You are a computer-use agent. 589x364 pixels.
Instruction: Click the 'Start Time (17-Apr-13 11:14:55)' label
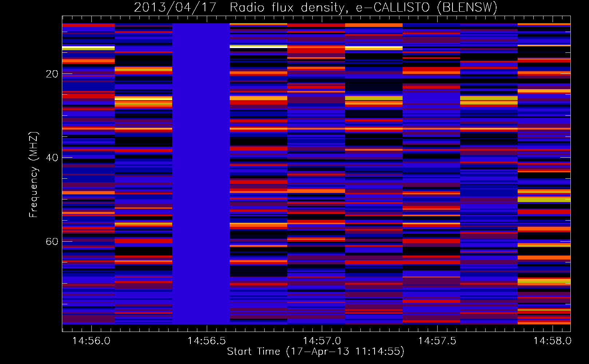316,351
